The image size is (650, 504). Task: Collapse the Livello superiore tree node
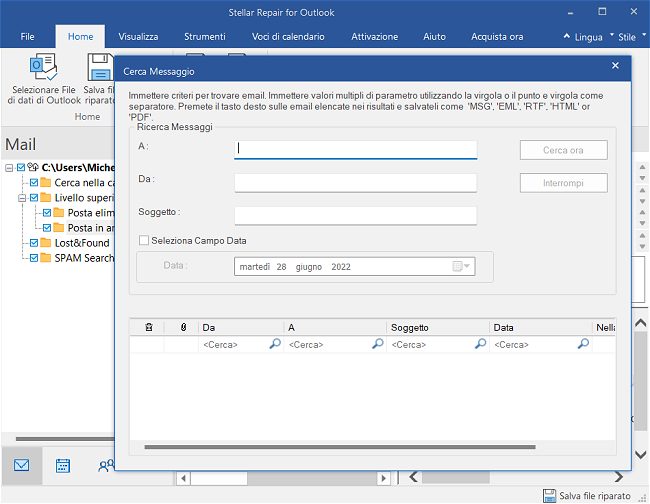tap(22, 198)
